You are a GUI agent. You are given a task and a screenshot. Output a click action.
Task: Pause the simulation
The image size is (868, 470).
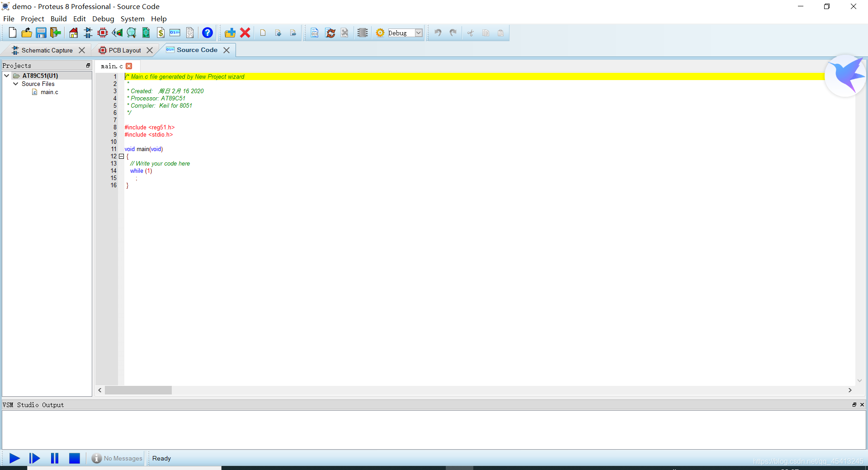coord(55,458)
